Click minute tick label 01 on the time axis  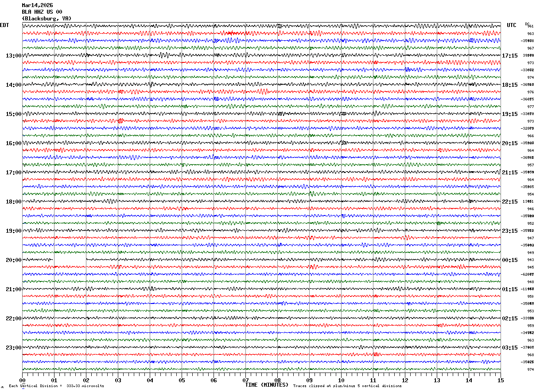[54, 380]
